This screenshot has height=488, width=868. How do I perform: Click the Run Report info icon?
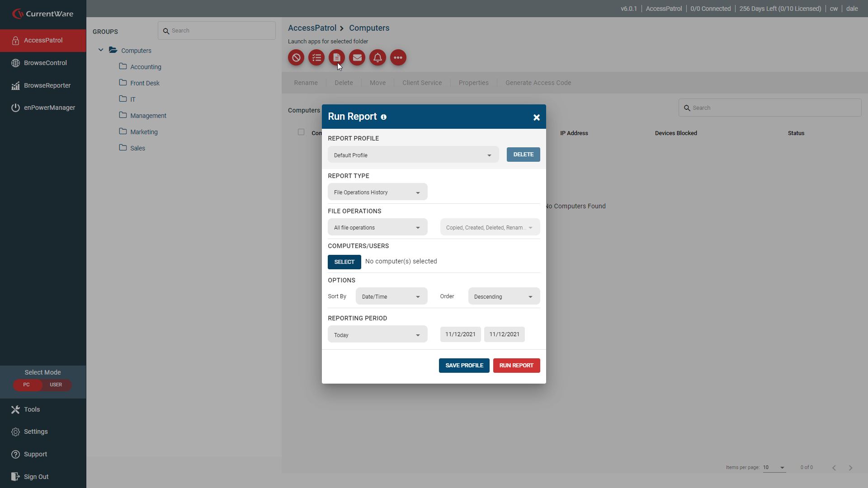(383, 117)
